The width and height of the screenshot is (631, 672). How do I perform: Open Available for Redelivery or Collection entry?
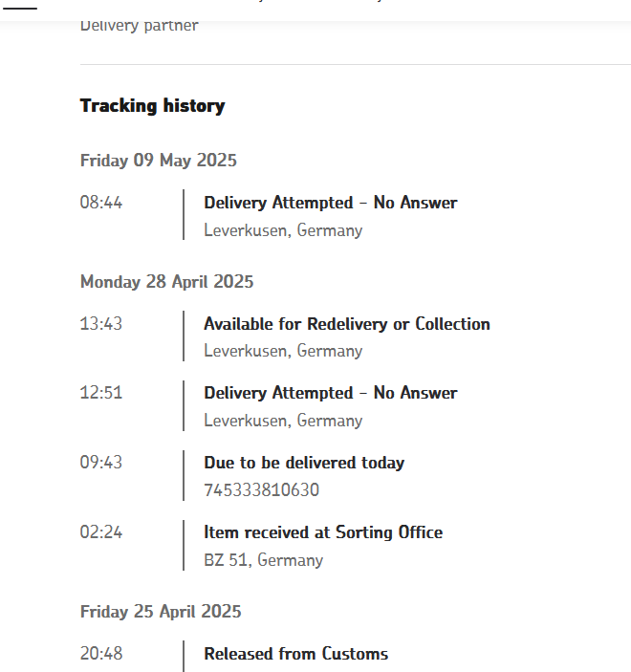click(347, 324)
